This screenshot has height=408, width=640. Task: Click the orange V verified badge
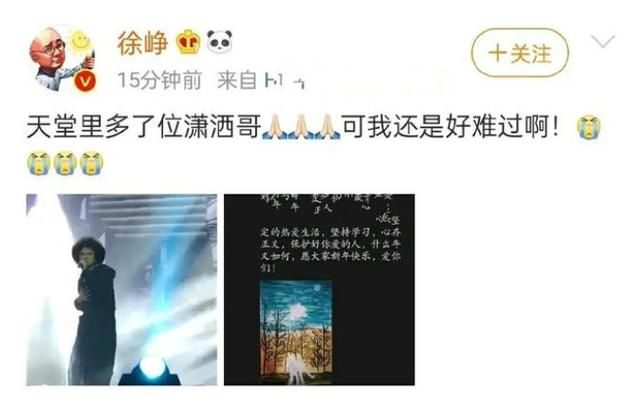click(x=85, y=82)
